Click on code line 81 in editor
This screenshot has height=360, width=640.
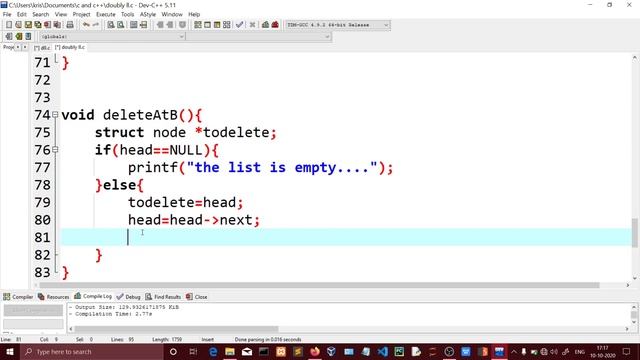point(346,237)
